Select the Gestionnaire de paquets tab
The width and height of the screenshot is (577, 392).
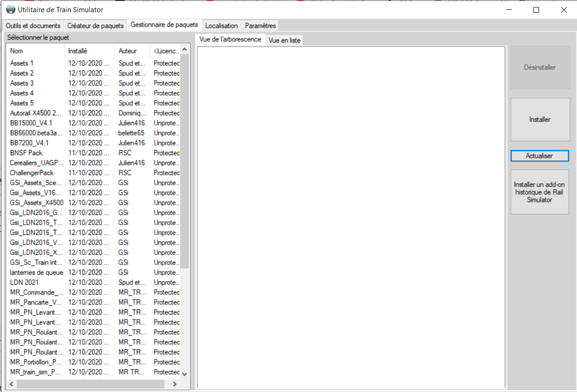click(x=165, y=25)
